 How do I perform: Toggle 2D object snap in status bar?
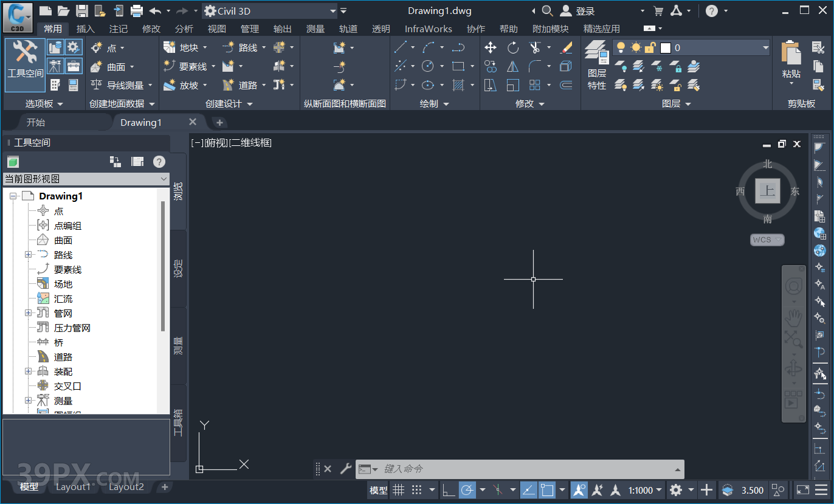coord(547,490)
